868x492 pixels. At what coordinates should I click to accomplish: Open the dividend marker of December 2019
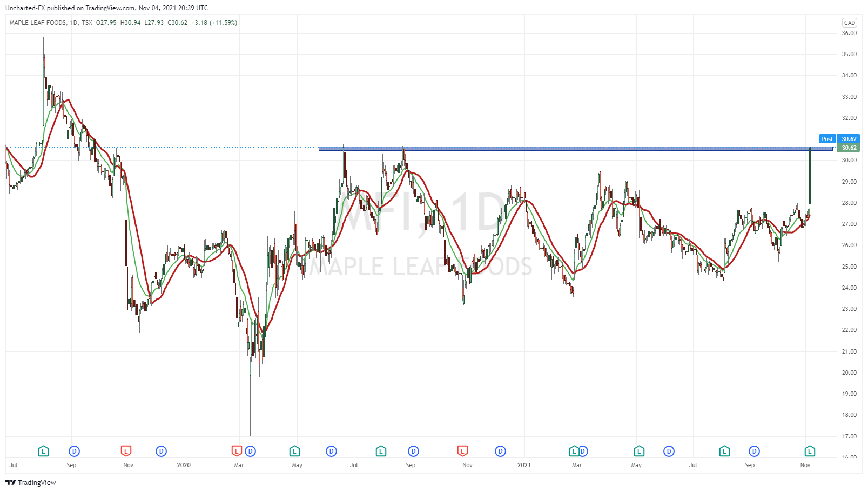point(161,451)
